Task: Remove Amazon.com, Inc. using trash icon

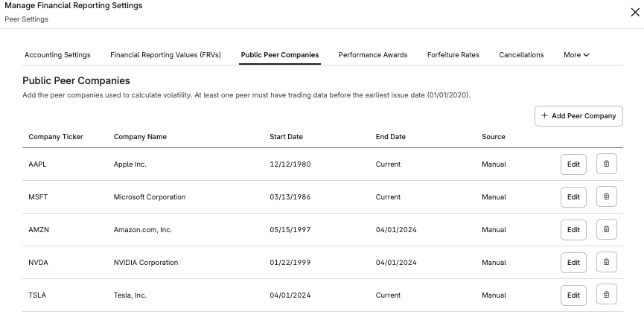Action: 607,230
